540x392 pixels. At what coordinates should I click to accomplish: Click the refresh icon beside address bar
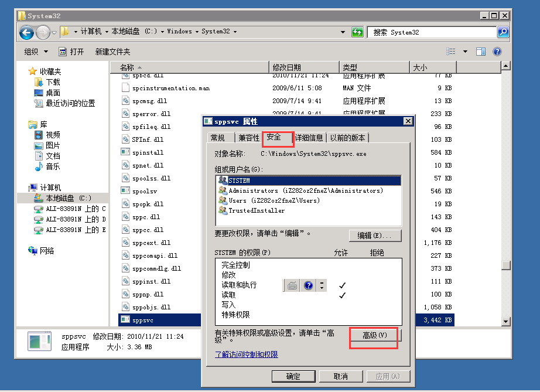tap(357, 32)
